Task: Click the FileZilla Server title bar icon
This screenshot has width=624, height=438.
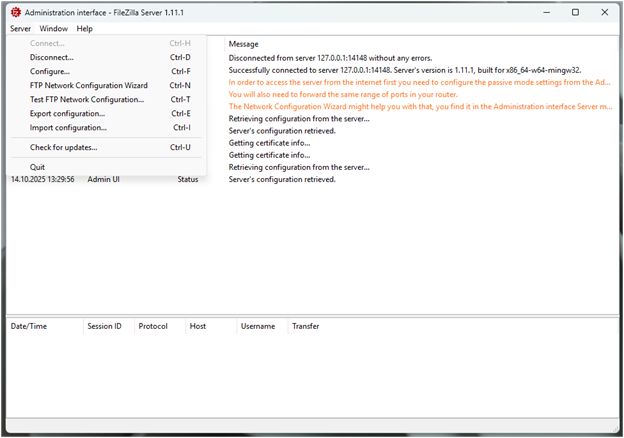Action: coord(15,12)
